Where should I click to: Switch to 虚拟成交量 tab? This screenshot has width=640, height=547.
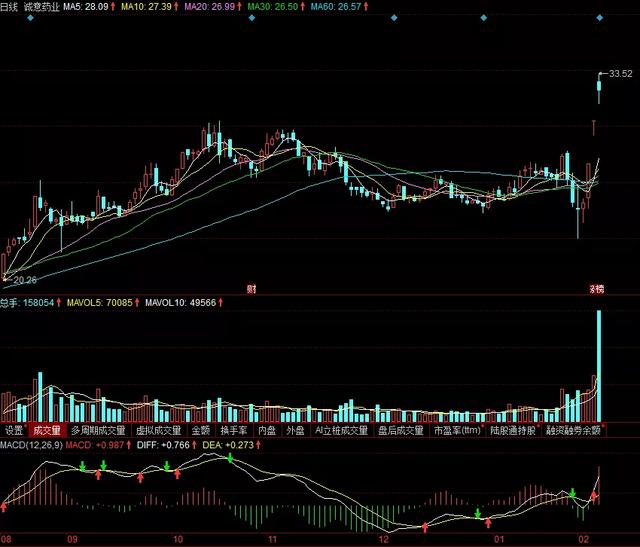click(158, 430)
